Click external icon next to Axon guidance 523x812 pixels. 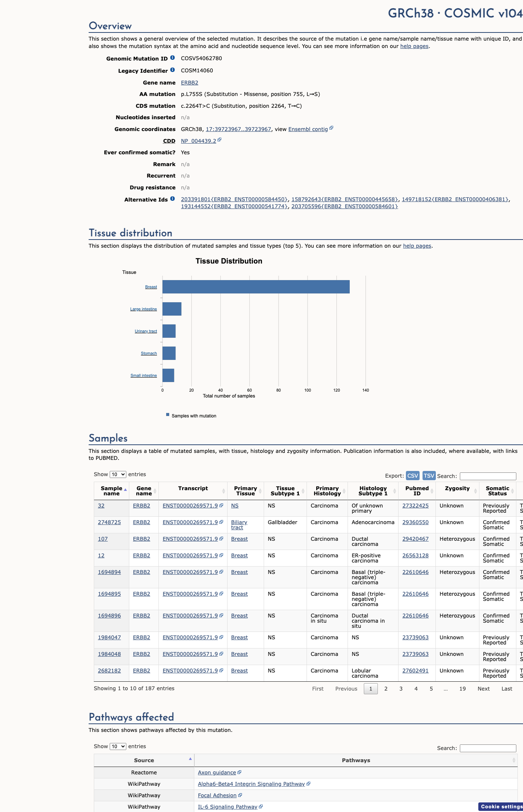239,772
